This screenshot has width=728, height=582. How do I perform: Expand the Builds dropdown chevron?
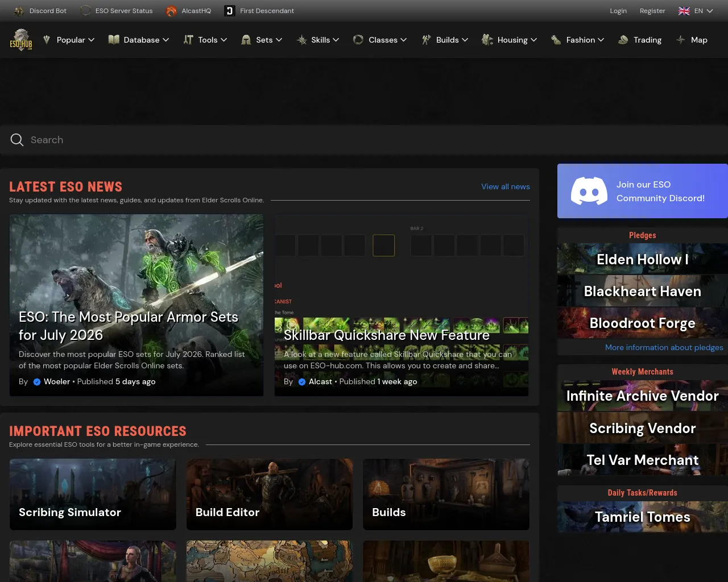click(465, 40)
